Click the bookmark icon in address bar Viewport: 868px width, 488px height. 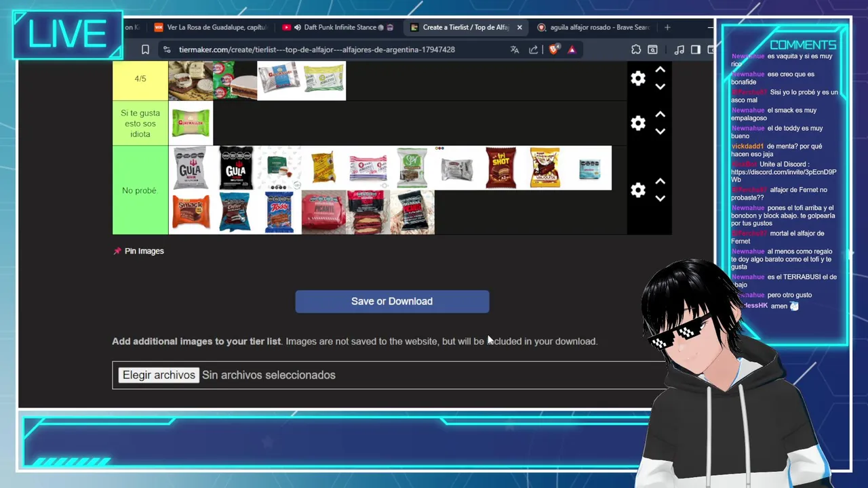pyautogui.click(x=145, y=49)
